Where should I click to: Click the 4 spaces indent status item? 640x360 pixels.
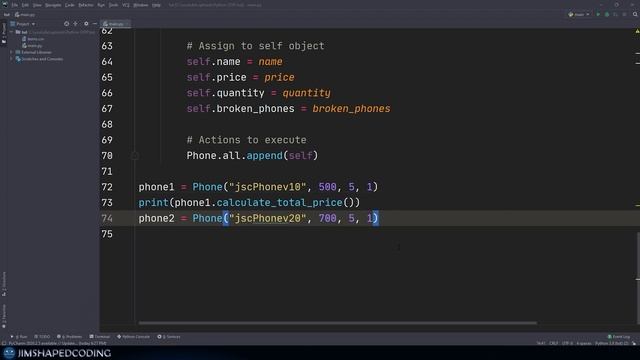coord(584,343)
